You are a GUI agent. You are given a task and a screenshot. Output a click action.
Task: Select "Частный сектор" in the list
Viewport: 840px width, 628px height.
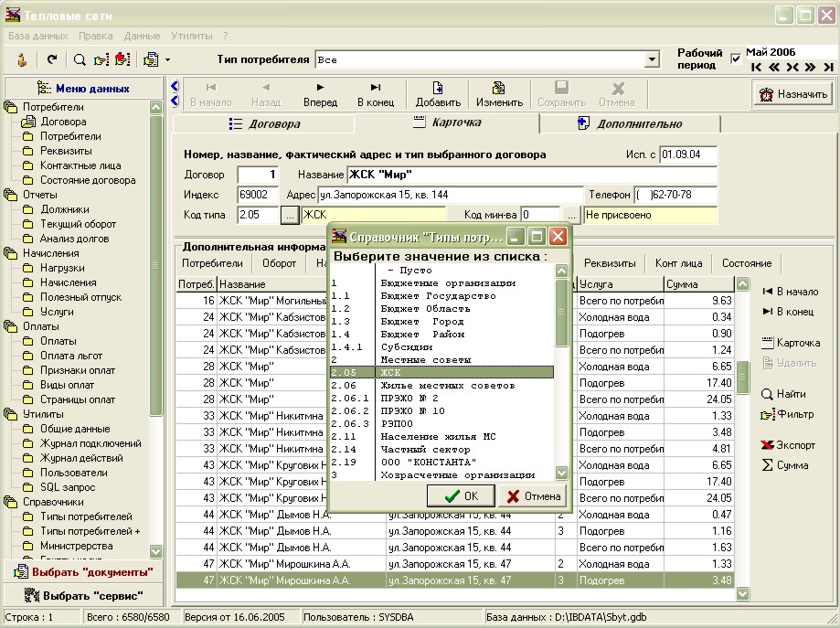tap(425, 450)
